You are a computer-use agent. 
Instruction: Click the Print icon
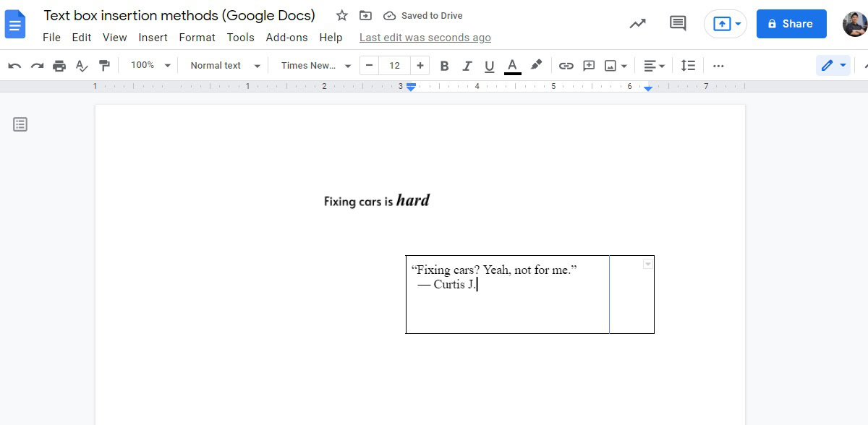coord(59,66)
